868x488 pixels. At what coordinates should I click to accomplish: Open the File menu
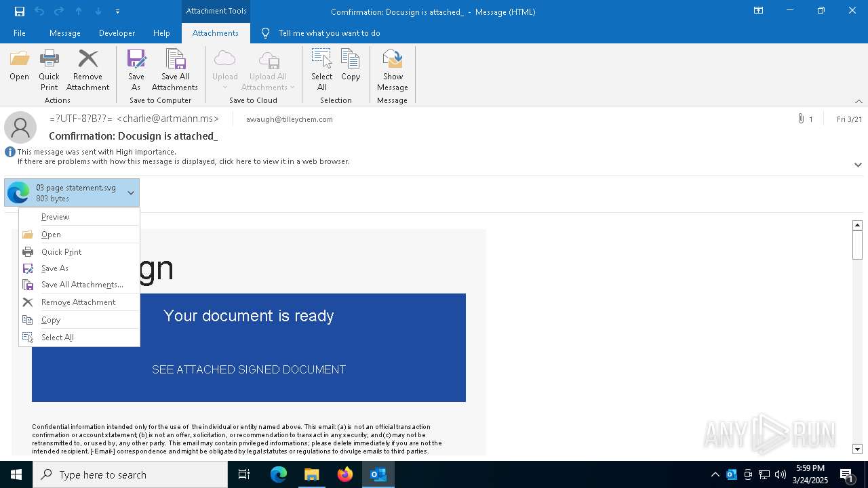20,33
